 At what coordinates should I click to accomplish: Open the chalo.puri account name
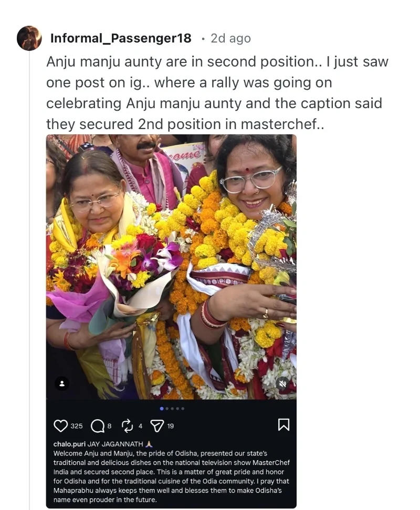pos(70,444)
